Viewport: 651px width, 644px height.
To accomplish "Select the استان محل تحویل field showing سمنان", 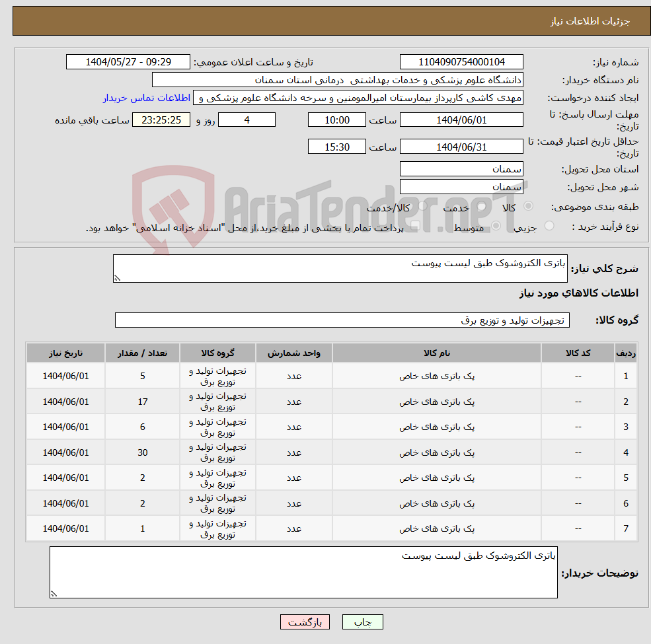I will click(461, 168).
